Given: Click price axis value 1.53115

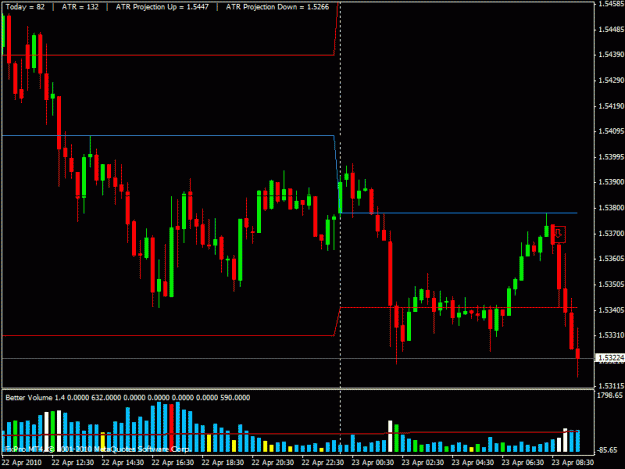Looking at the screenshot, I should (x=611, y=386).
